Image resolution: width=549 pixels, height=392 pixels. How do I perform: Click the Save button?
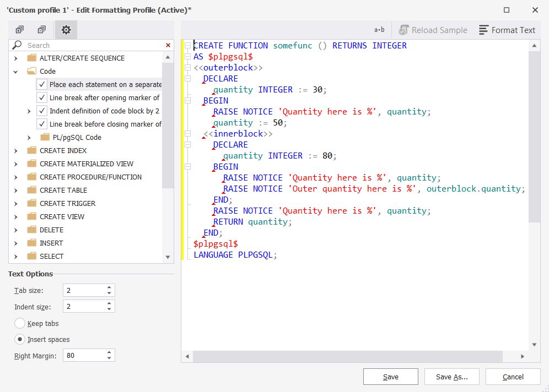point(390,377)
